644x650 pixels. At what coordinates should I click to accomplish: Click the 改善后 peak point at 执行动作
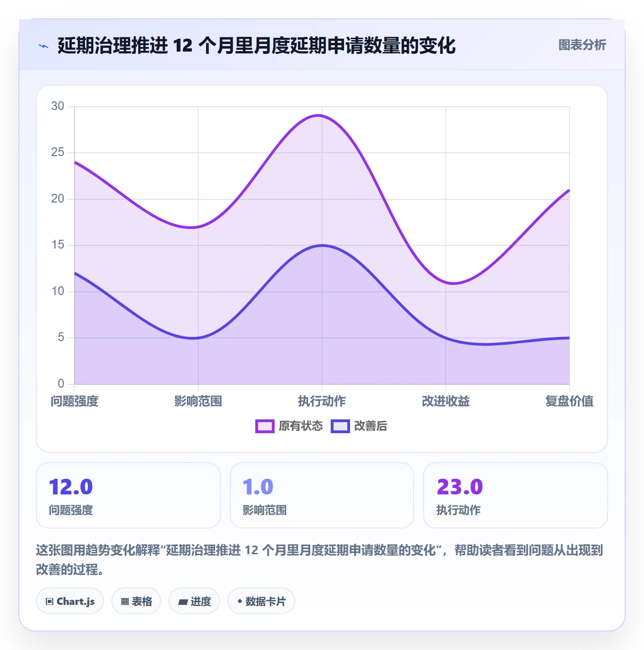(x=322, y=245)
